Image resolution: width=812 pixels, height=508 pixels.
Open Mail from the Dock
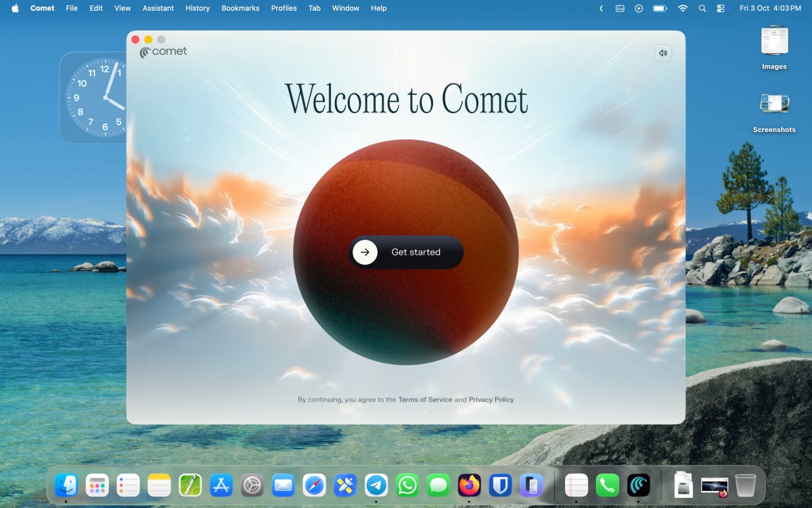coord(283,485)
